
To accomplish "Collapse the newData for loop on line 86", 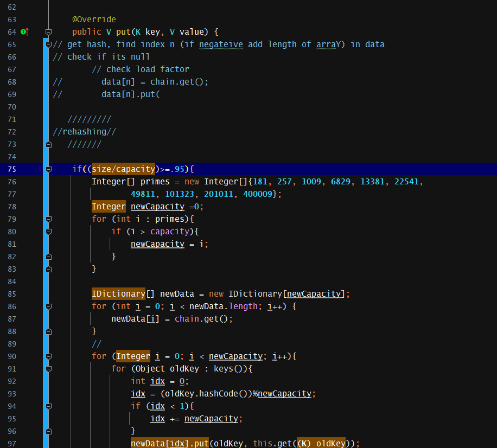I will 48,306.
